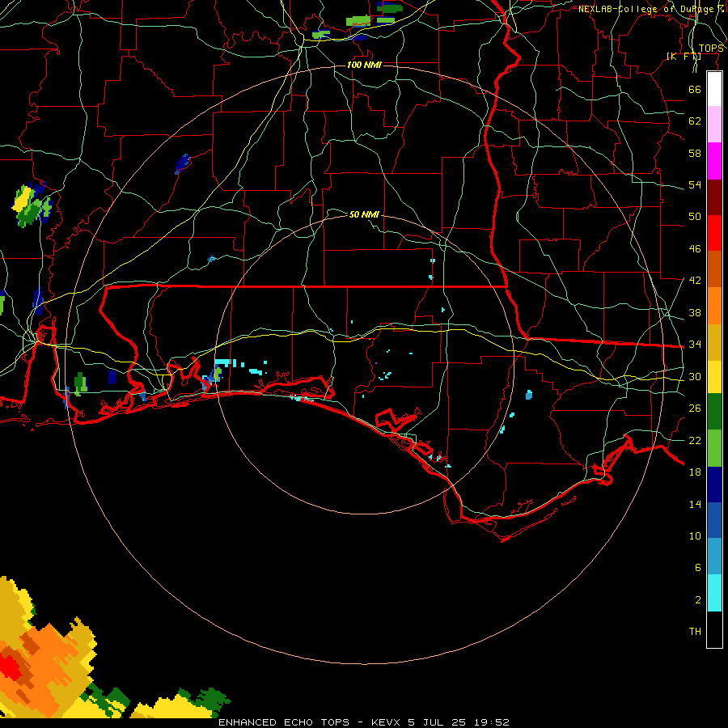Click the medium blue legend swatch
This screenshot has height=728, width=728.
coord(714,520)
